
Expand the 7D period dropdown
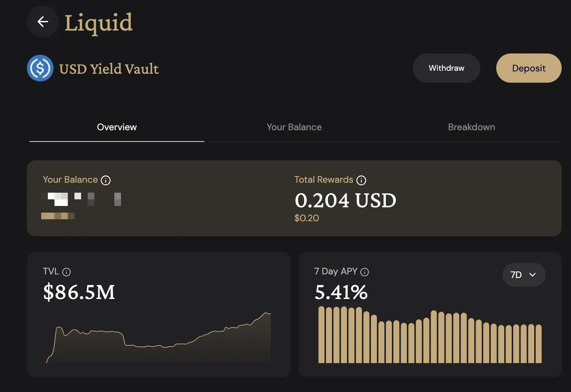(x=523, y=275)
